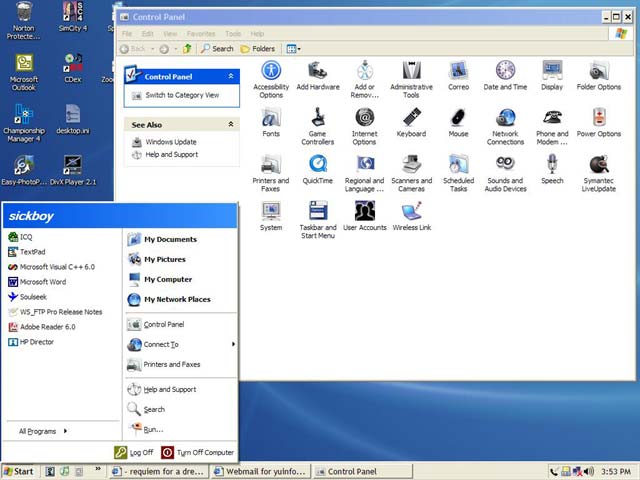Viewport: 640px width, 480px height.
Task: Open Game Controllers applet
Action: coord(318,126)
